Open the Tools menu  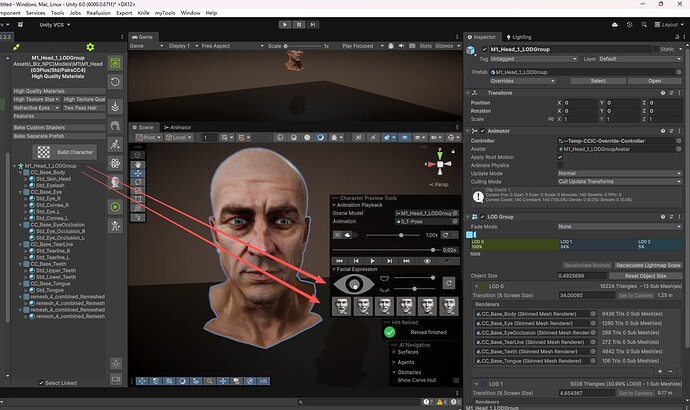click(57, 13)
